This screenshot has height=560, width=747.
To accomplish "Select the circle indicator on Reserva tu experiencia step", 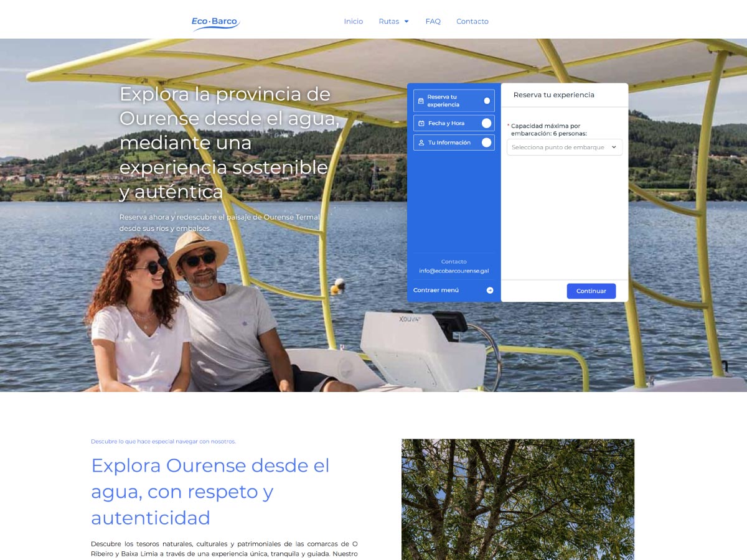I will pos(487,101).
